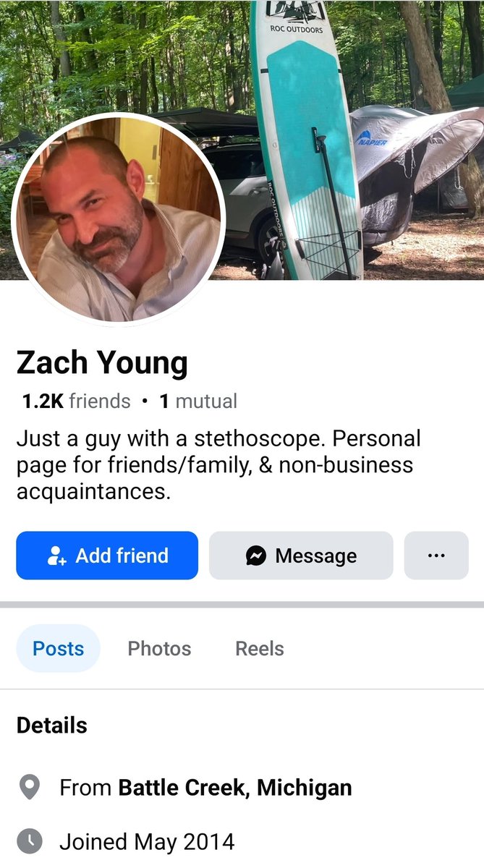The image size is (484, 868).
Task: Open the 1 mutual friends link
Action: pyautogui.click(x=198, y=401)
